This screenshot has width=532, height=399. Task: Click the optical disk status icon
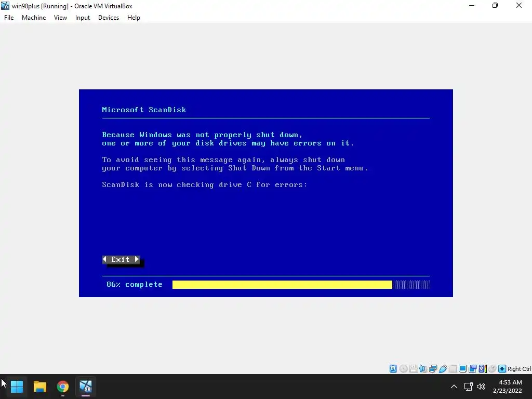(403, 368)
